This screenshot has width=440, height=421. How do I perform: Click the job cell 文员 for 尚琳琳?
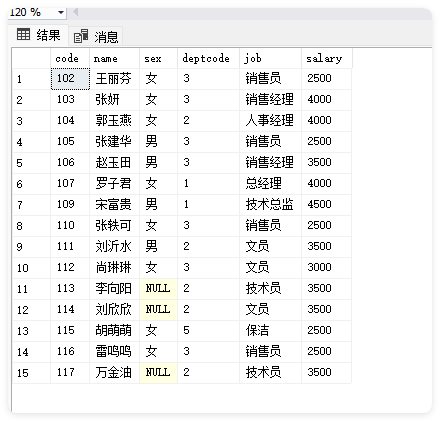click(270, 268)
